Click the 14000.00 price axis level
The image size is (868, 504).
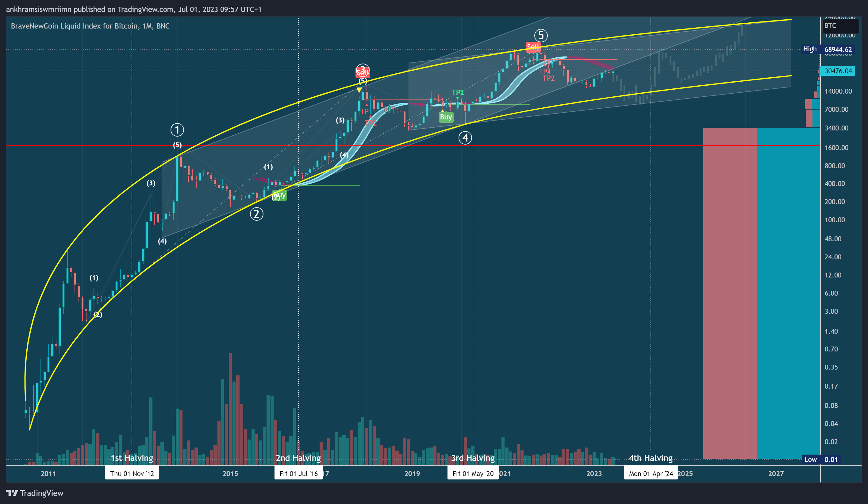[x=838, y=91]
